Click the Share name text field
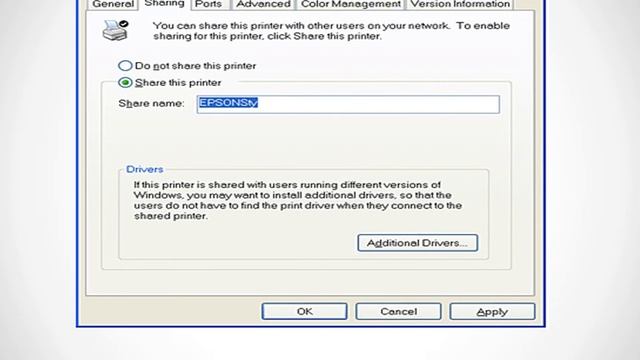Viewport: 640px width, 360px height. point(348,104)
